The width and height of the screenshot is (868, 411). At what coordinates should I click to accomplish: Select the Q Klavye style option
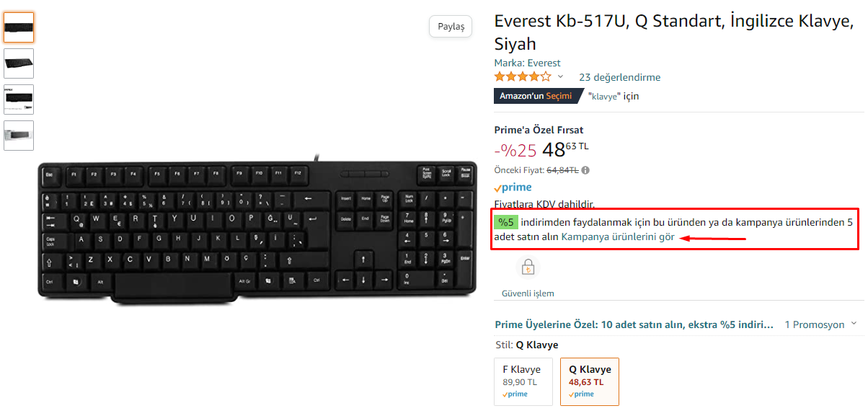589,380
